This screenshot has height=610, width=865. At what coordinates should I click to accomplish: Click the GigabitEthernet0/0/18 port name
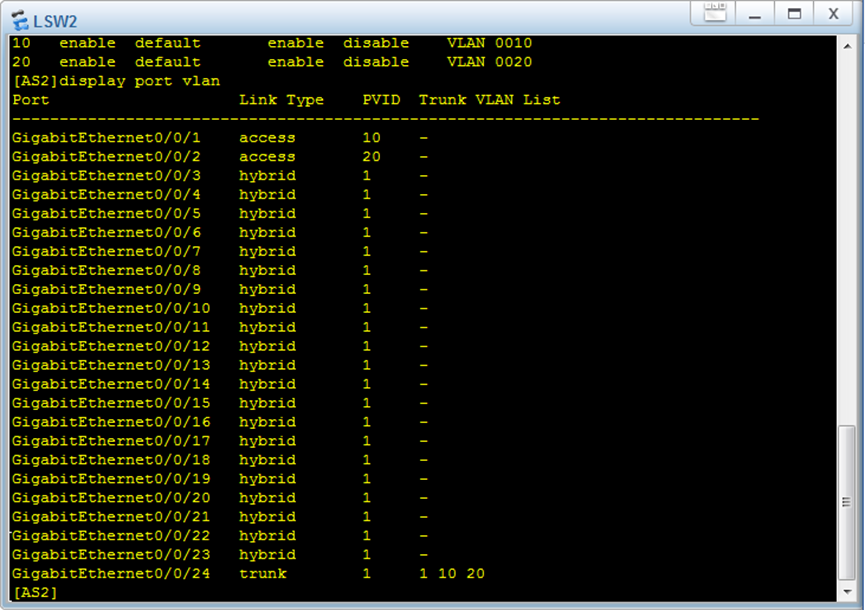[111, 460]
